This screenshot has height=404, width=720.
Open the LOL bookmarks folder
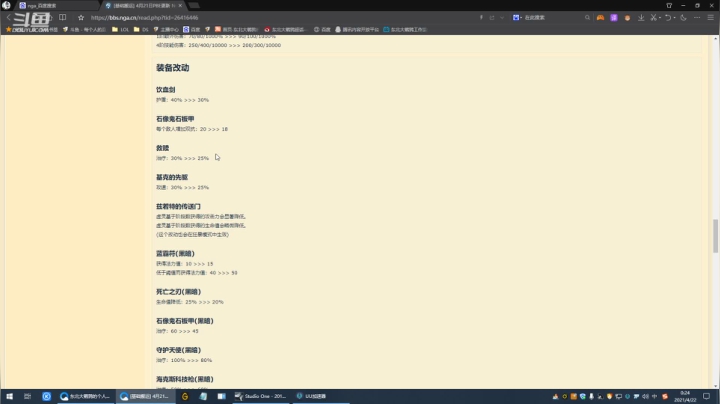pyautogui.click(x=121, y=29)
